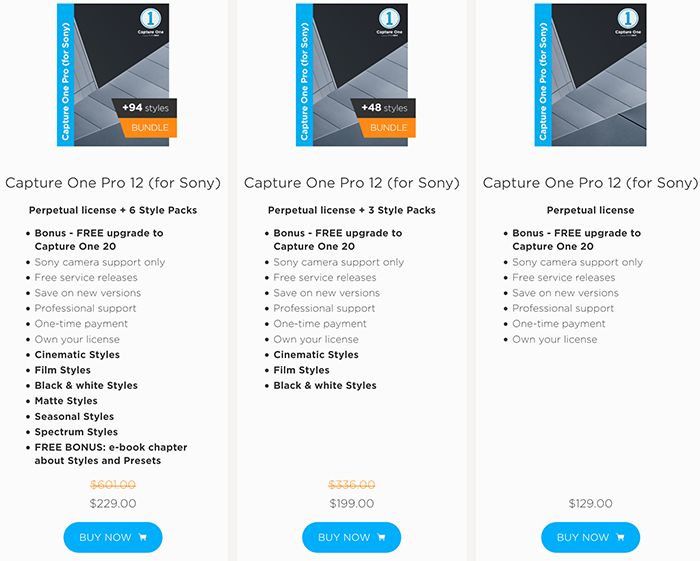Image resolution: width=700 pixels, height=561 pixels.
Task: Click the cart icon in the $229.00 Buy Now button
Action: tap(143, 537)
